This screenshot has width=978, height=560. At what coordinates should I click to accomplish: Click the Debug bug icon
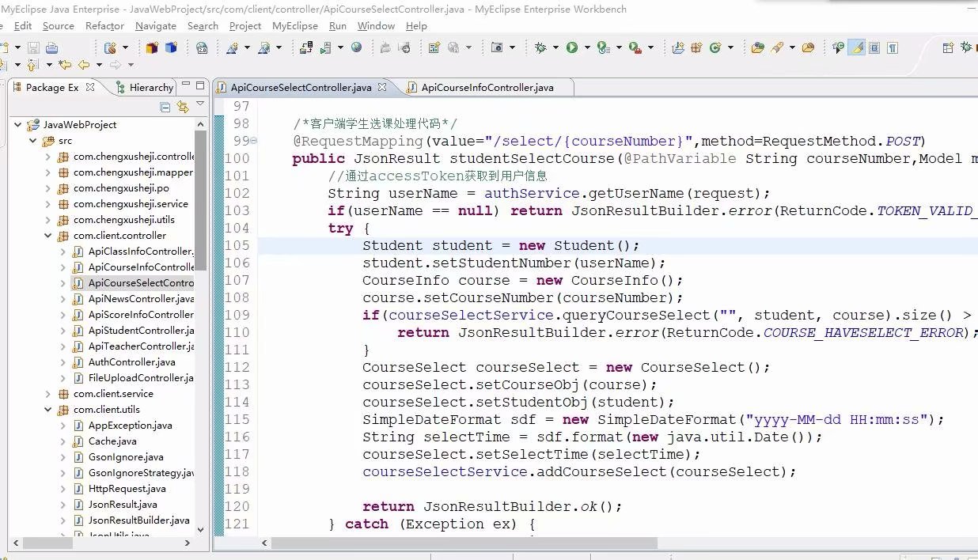pyautogui.click(x=540, y=47)
